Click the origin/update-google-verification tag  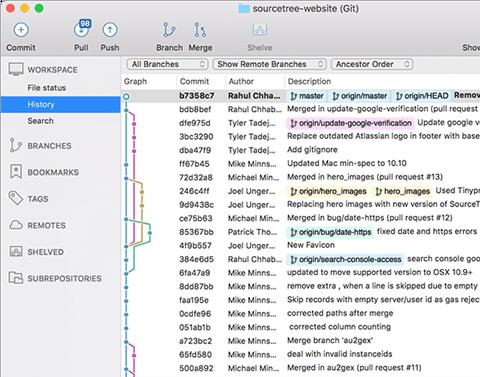click(351, 123)
